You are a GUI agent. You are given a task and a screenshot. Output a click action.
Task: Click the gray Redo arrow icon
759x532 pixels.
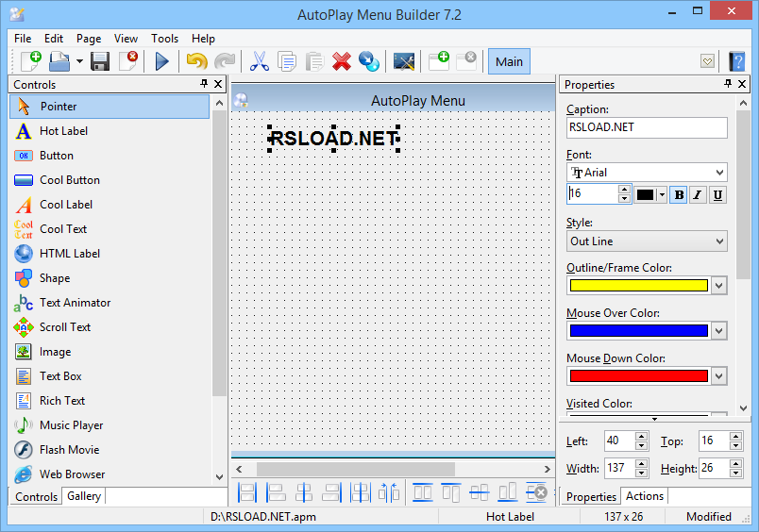click(x=225, y=61)
